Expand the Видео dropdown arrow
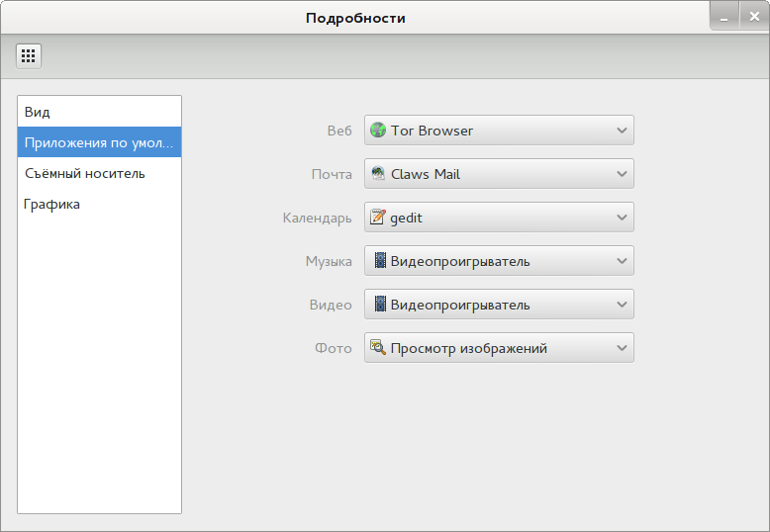This screenshot has height=532, width=770. [x=622, y=305]
